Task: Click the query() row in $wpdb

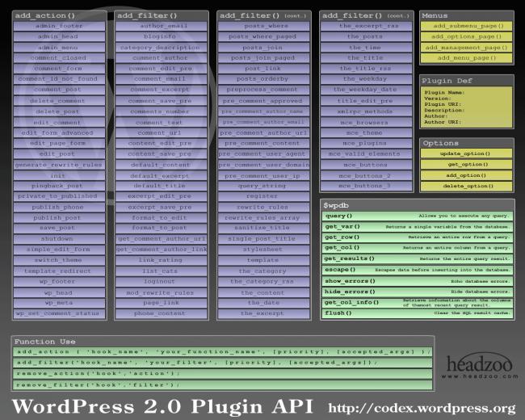Action: click(x=418, y=216)
